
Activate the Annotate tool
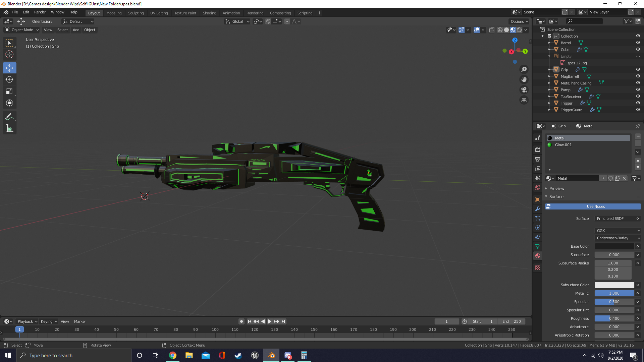(9, 116)
